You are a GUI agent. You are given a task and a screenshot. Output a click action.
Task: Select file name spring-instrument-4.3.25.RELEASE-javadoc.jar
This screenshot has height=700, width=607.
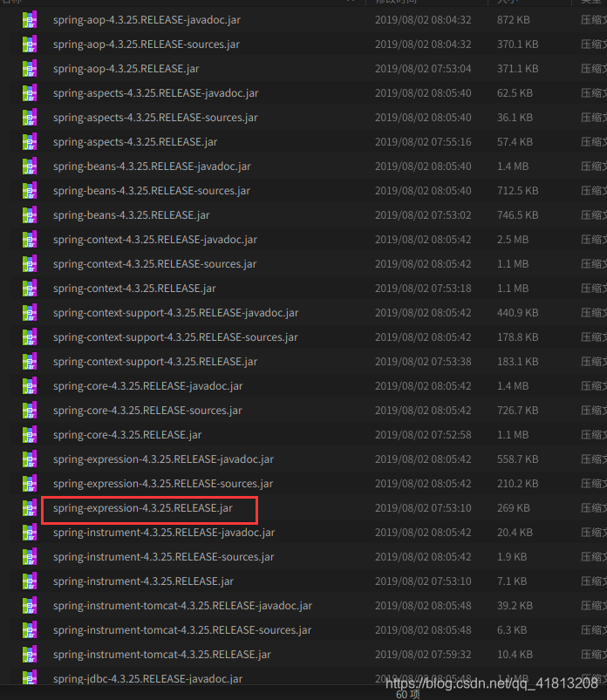pos(164,533)
